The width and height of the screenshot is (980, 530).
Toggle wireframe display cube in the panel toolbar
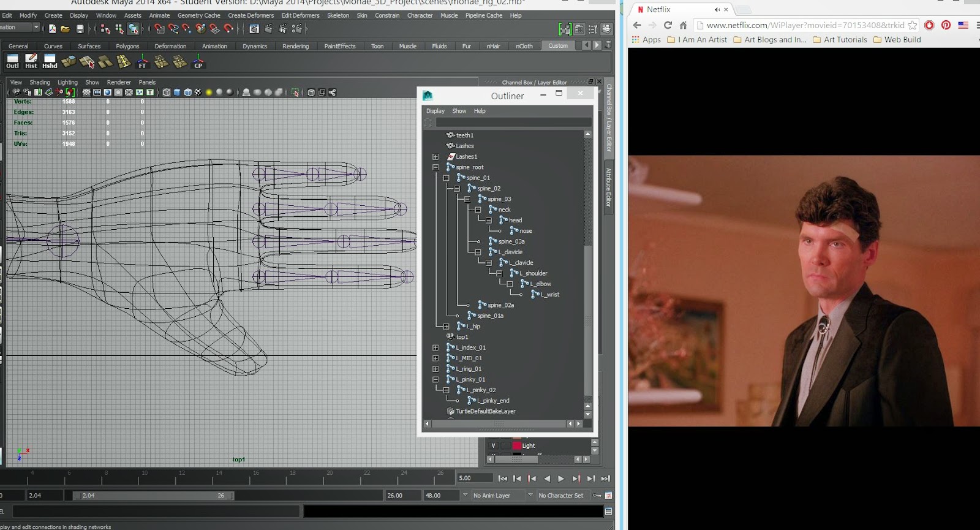coord(167,93)
